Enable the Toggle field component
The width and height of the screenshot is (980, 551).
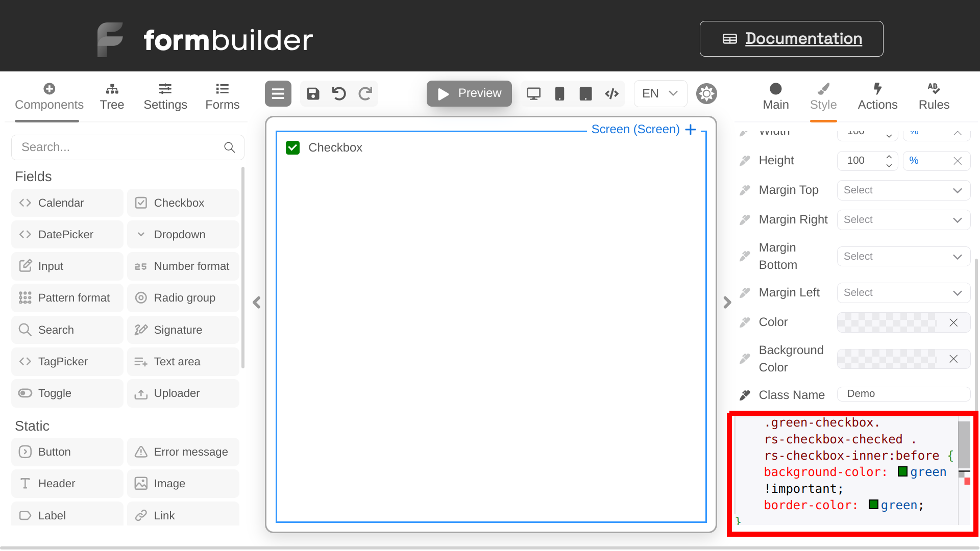[55, 393]
